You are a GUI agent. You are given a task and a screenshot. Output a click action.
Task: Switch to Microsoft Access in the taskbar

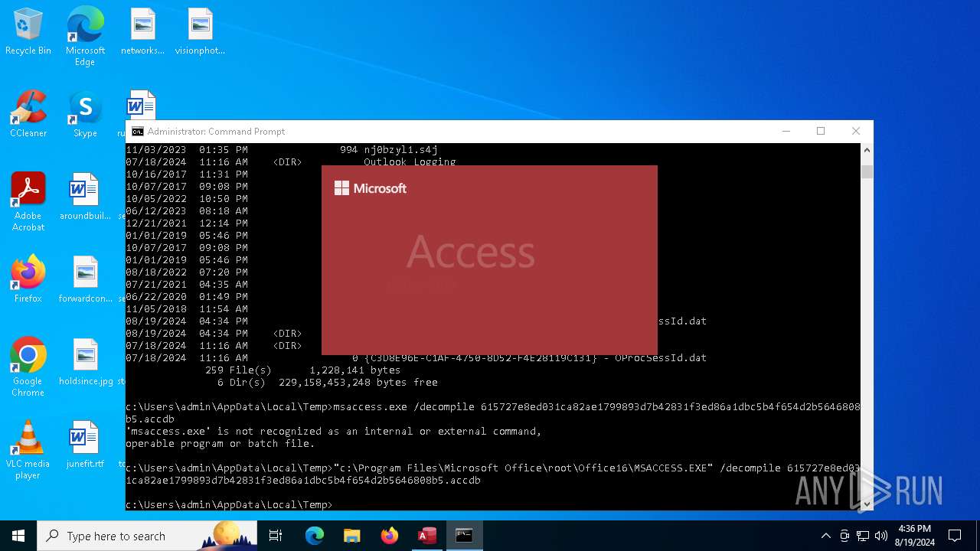pos(426,536)
